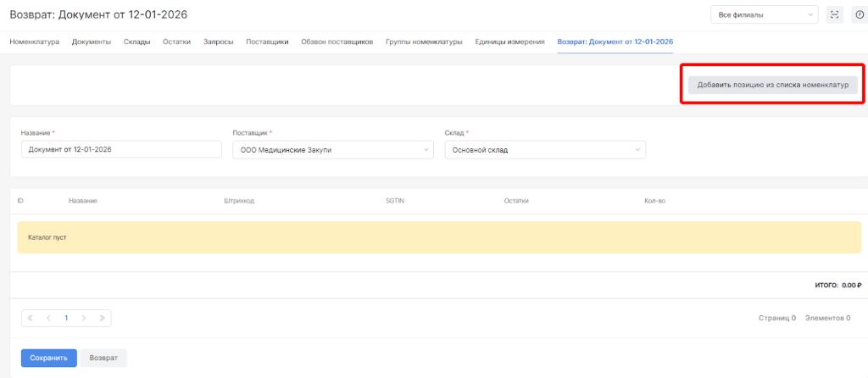
Task: Switch to Единицы измерения tab
Action: 509,42
